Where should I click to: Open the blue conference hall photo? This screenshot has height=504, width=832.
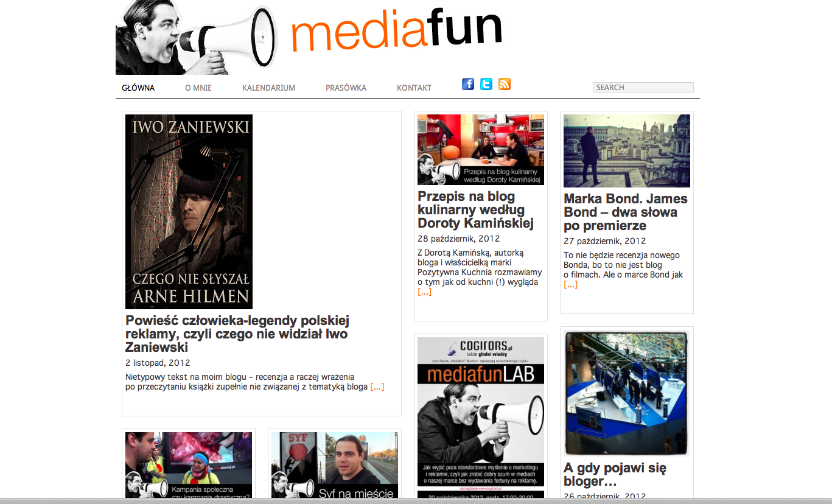(627, 393)
